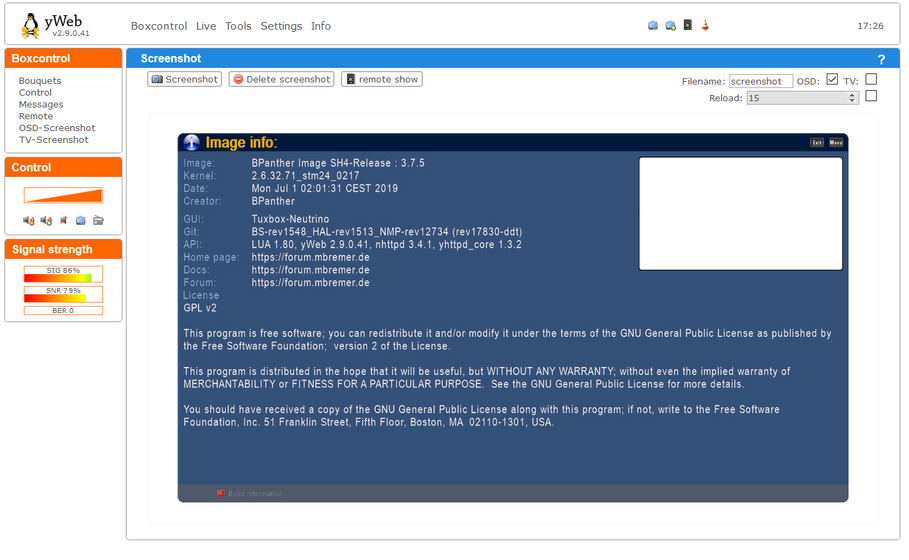909x560 pixels.
Task: Open the Live menu
Action: (x=206, y=26)
